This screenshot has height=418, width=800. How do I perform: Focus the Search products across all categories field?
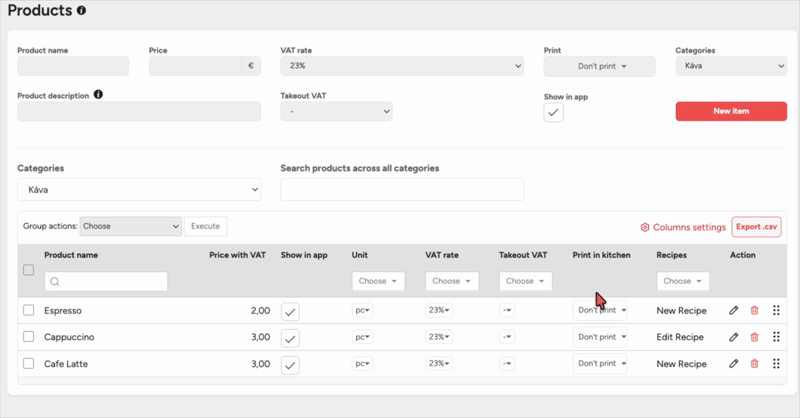click(x=402, y=189)
